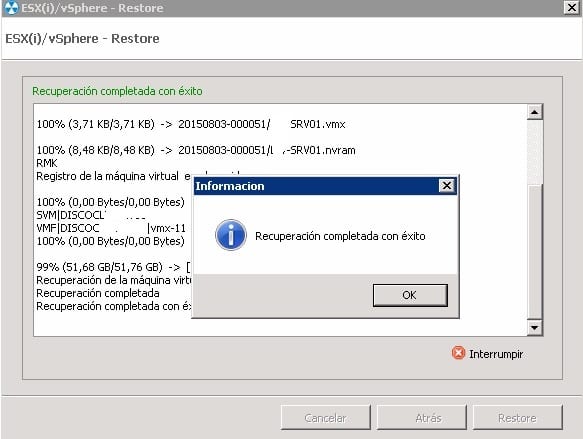The image size is (583, 439).
Task: Close the Informacion dialog with X
Action: point(447,185)
